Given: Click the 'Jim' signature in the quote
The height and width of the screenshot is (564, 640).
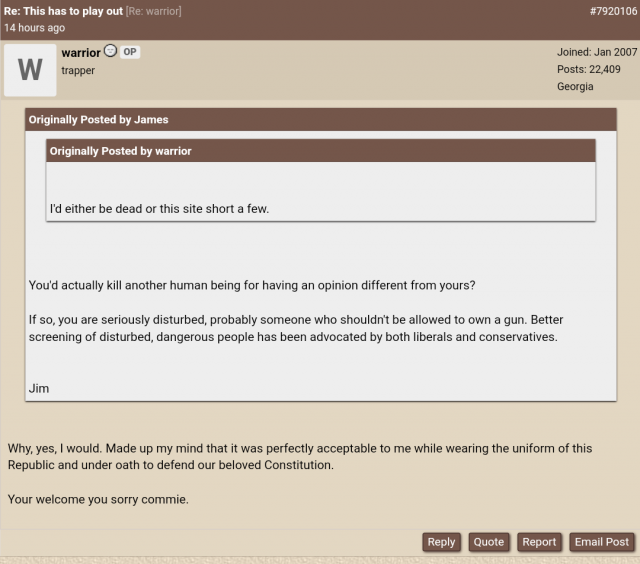Looking at the screenshot, I should pyautogui.click(x=39, y=388).
